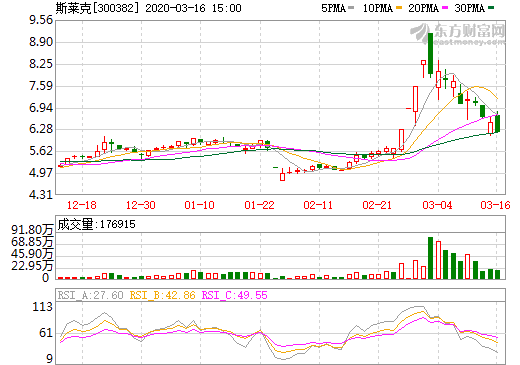The image size is (520, 365).
Task: Click the 6.28 price axis label
Action: click(41, 129)
